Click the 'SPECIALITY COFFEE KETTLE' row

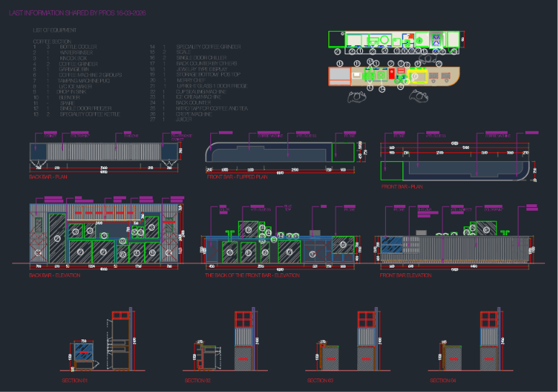[x=76, y=114]
